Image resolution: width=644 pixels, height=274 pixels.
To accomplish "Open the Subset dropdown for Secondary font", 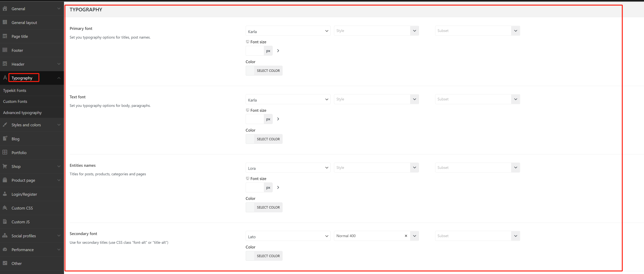I will [x=477, y=236].
